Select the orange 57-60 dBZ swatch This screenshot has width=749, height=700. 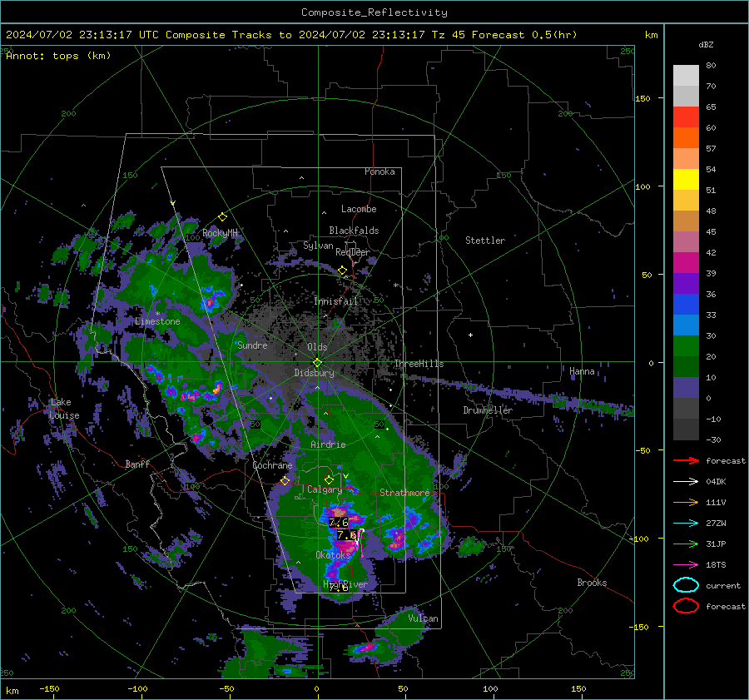[686, 138]
